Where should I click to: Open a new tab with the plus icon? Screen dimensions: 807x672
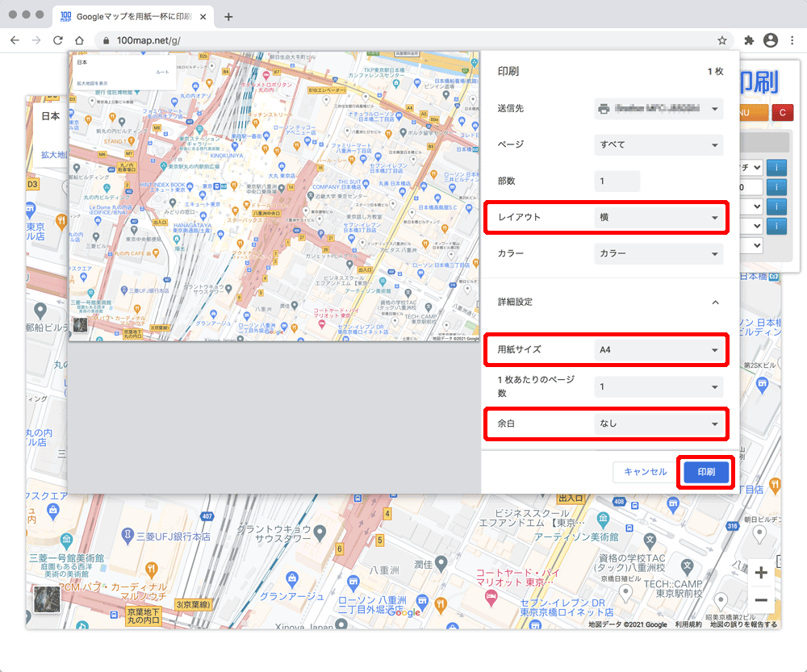coord(228,17)
